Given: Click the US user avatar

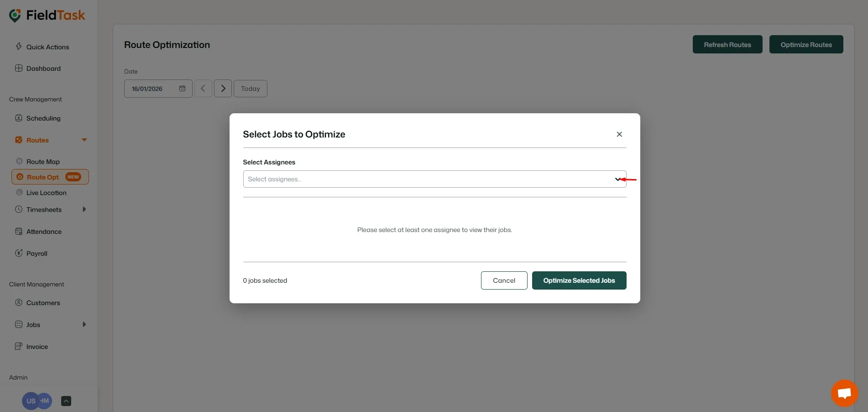Looking at the screenshot, I should click(x=30, y=401).
